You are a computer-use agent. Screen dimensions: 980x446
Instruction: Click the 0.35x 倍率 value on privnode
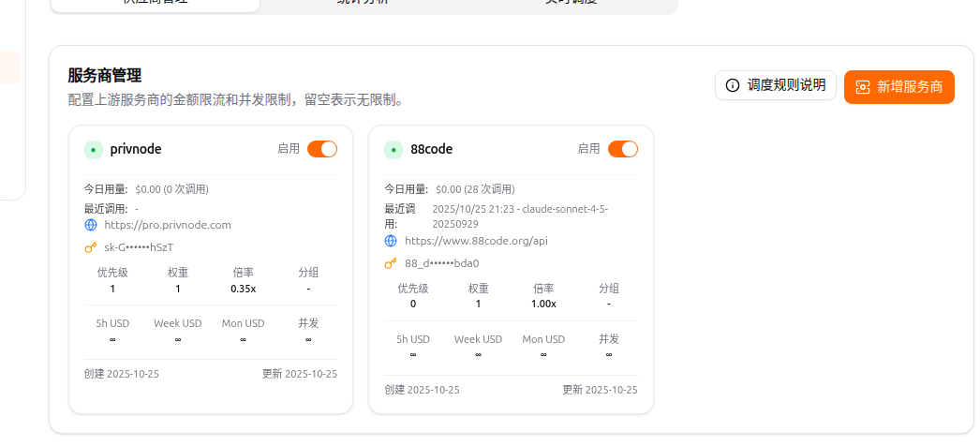[243, 290]
